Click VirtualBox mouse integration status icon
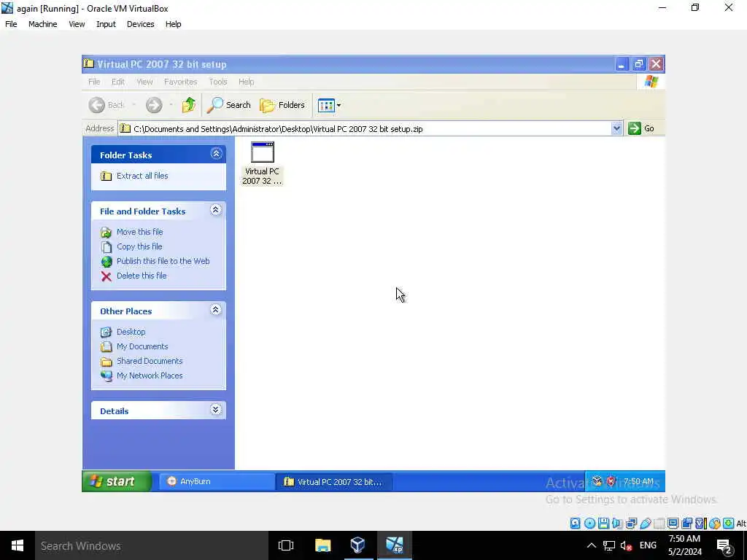747x560 pixels. pyautogui.click(x=714, y=524)
